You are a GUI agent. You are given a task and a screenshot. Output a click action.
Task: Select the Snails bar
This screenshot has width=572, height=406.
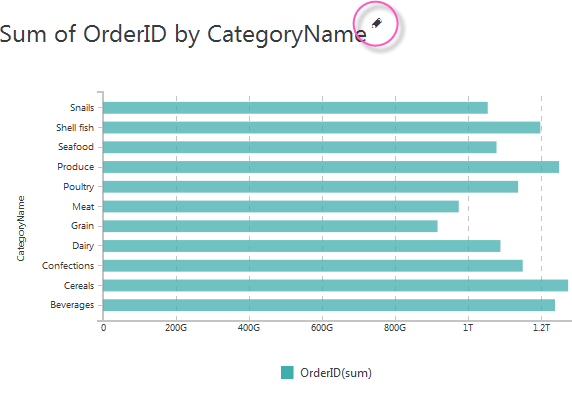[x=295, y=108]
